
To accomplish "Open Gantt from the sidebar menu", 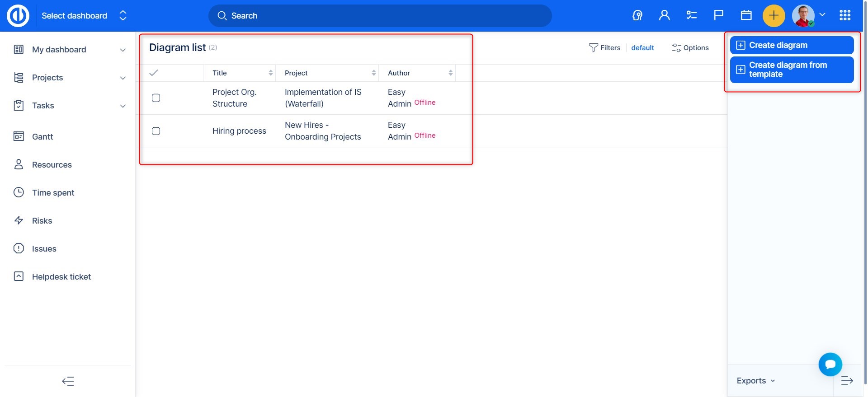I will point(42,137).
